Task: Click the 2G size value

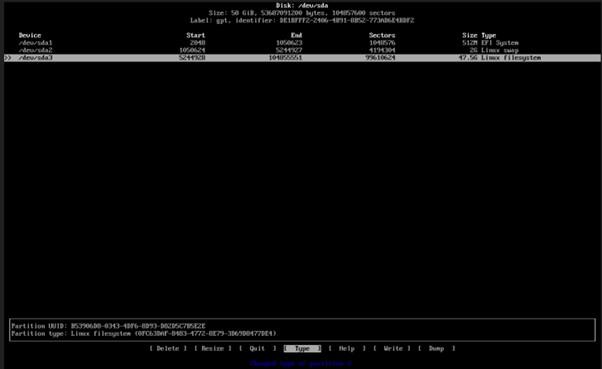Action: tap(473, 50)
